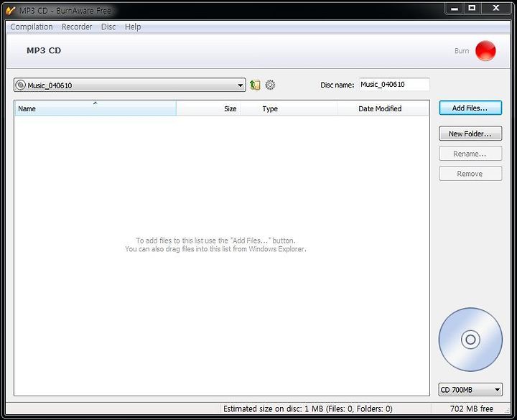Open the Disc menu
Image resolution: width=517 pixels, height=420 pixels.
(x=108, y=27)
